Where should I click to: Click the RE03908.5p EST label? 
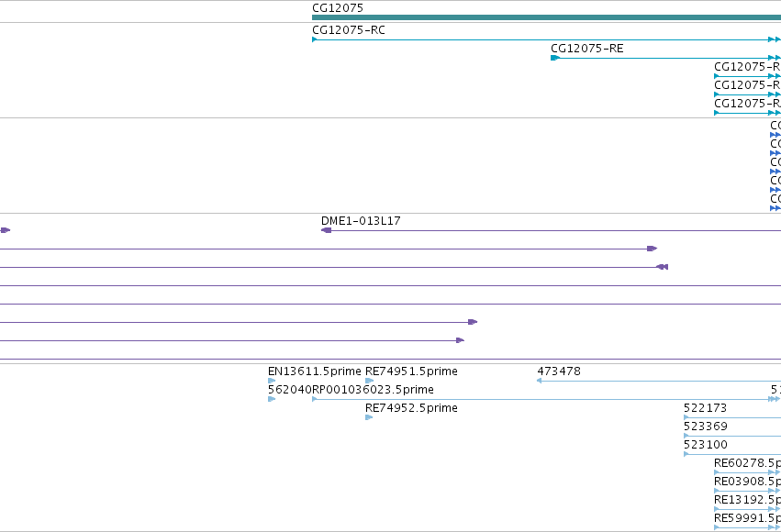coord(747,482)
